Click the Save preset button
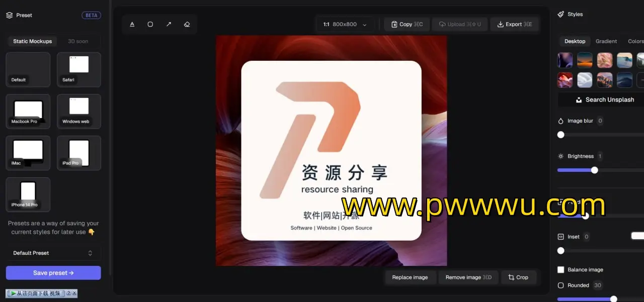Image resolution: width=644 pixels, height=302 pixels. [53, 273]
